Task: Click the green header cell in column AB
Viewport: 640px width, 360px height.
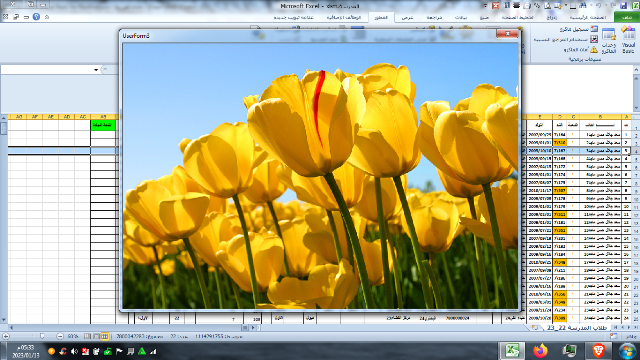Action: pyautogui.click(x=103, y=125)
